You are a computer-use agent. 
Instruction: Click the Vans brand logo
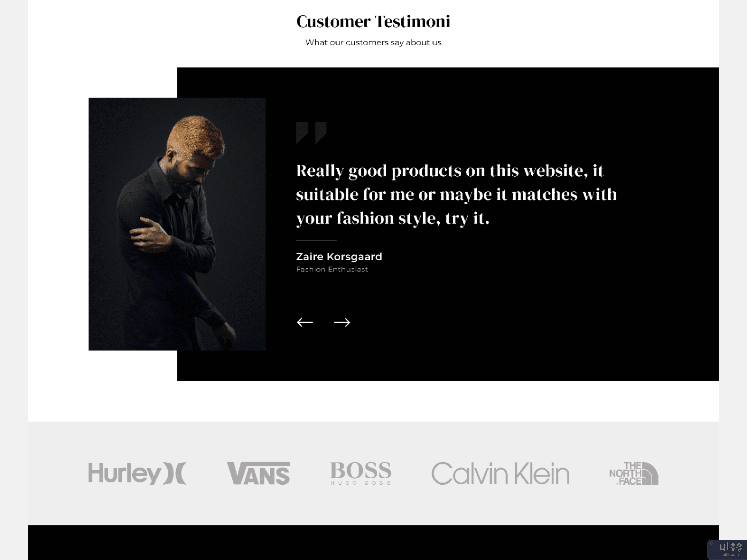(258, 473)
